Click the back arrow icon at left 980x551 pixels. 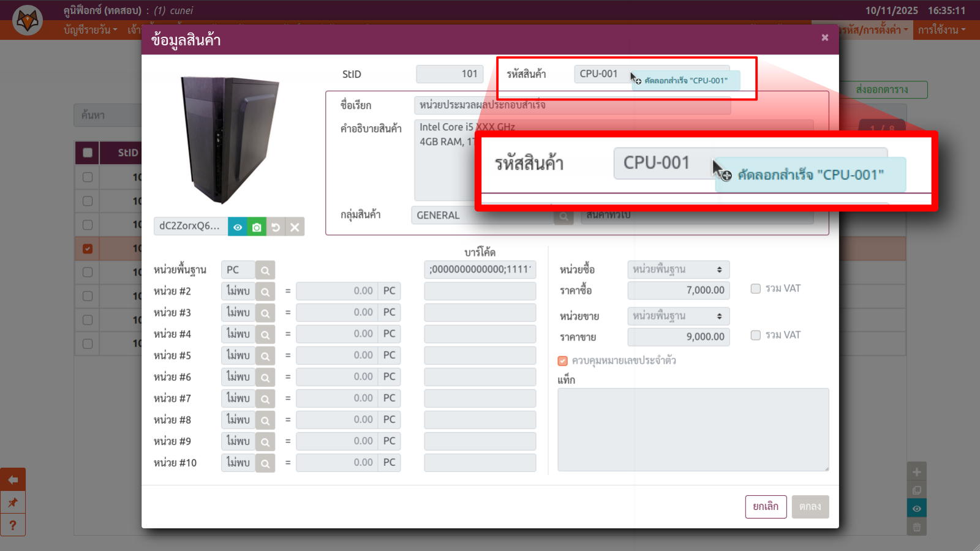13,480
